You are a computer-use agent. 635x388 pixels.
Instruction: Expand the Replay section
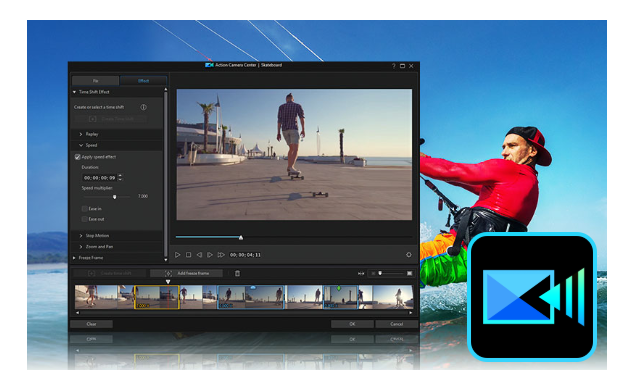click(81, 134)
